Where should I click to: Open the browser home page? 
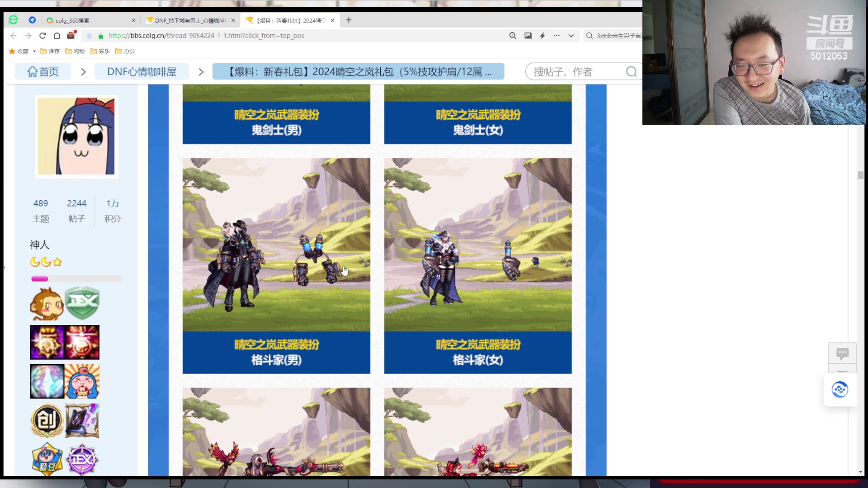57,36
